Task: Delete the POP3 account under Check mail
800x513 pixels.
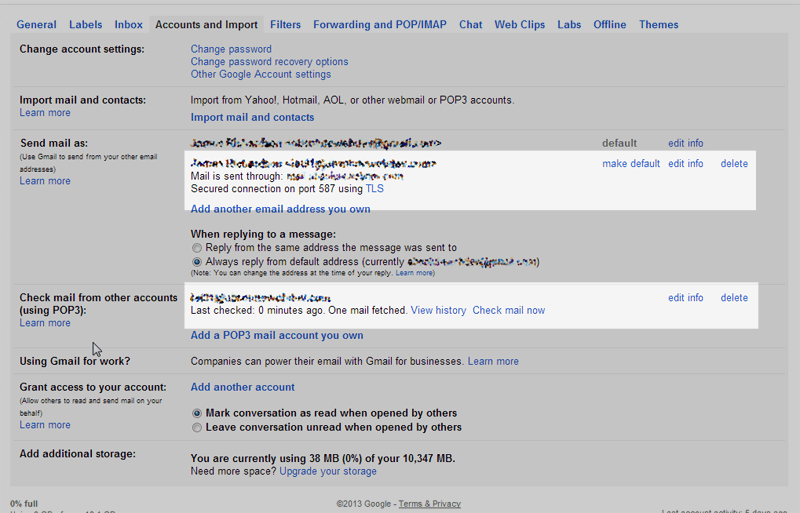Action: pos(734,298)
